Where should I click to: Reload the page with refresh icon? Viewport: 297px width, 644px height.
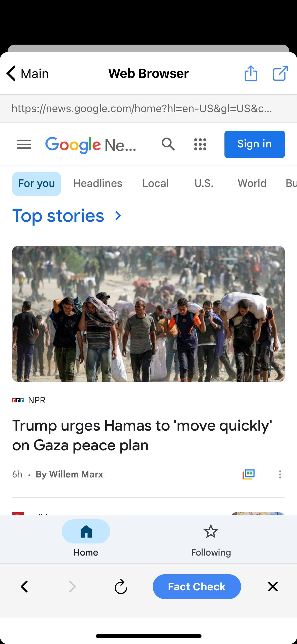pyautogui.click(x=121, y=587)
